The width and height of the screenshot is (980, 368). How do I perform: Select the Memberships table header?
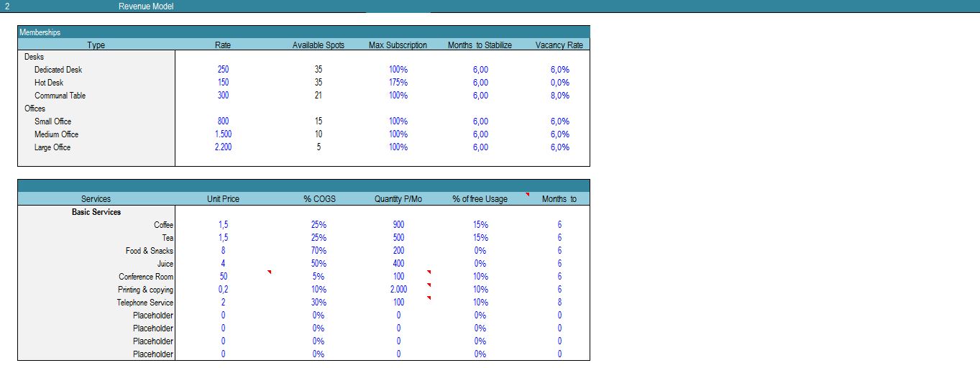click(x=303, y=32)
